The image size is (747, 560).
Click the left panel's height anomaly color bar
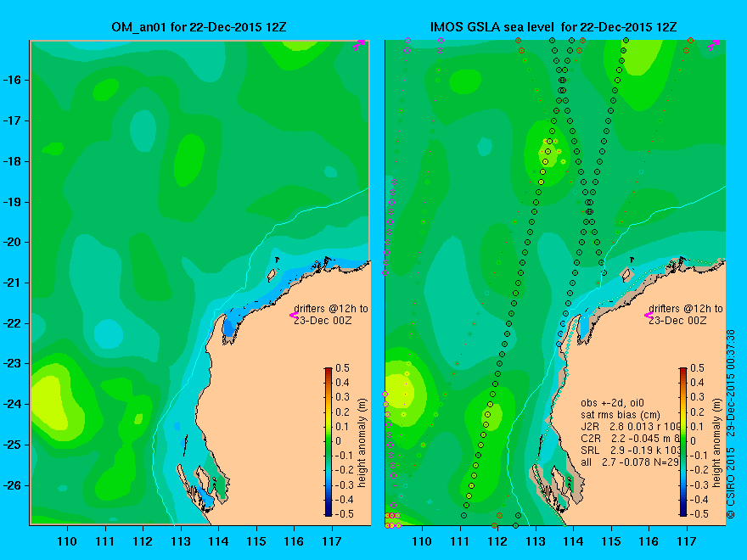click(329, 441)
